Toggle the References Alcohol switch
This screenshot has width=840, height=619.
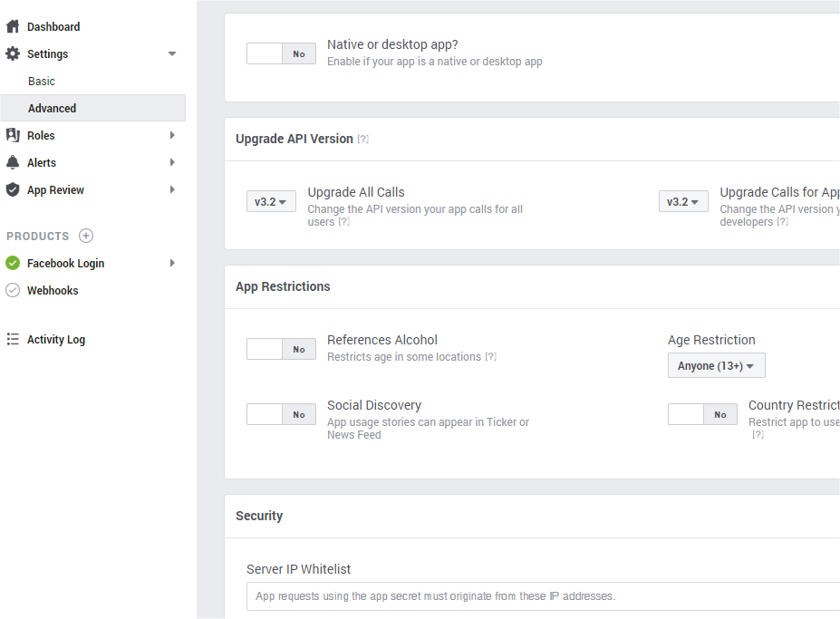coord(281,349)
